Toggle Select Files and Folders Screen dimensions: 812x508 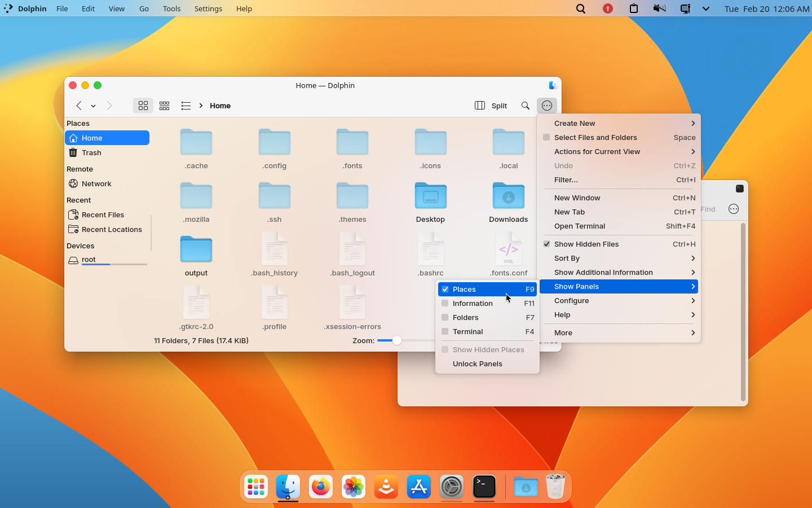pyautogui.click(x=619, y=137)
